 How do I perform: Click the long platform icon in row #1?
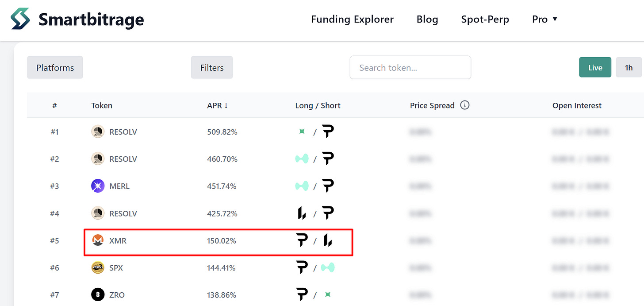click(x=302, y=132)
